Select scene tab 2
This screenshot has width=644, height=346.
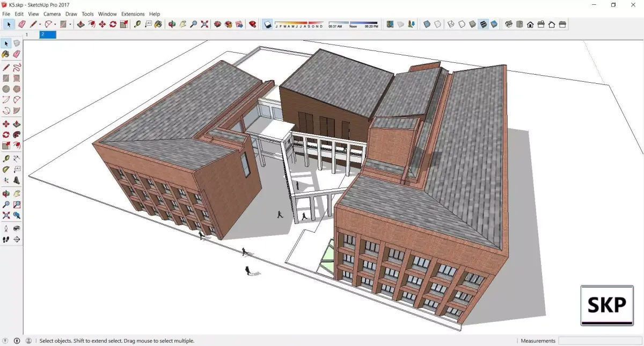[47, 34]
